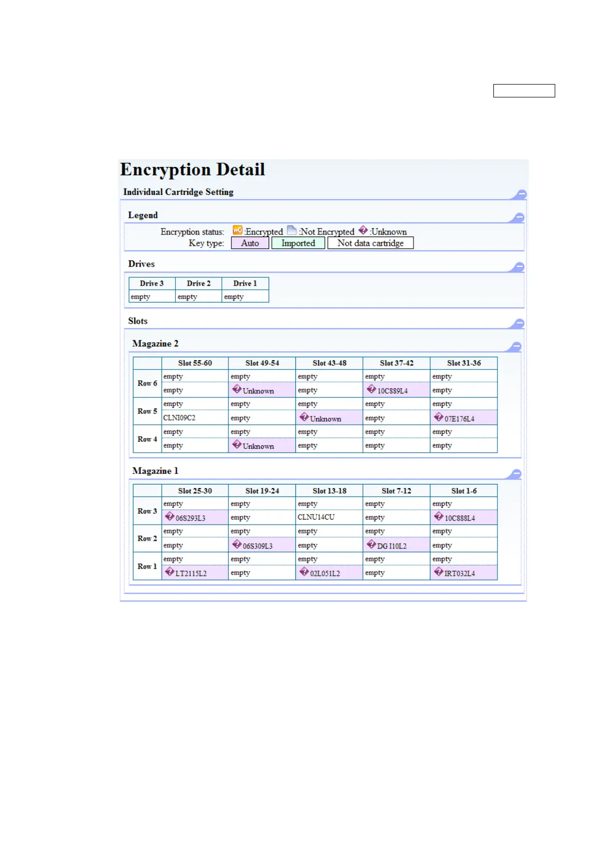Screen dimensions: 614x868
Task: Collapse the Drives section
Action: tap(519, 266)
